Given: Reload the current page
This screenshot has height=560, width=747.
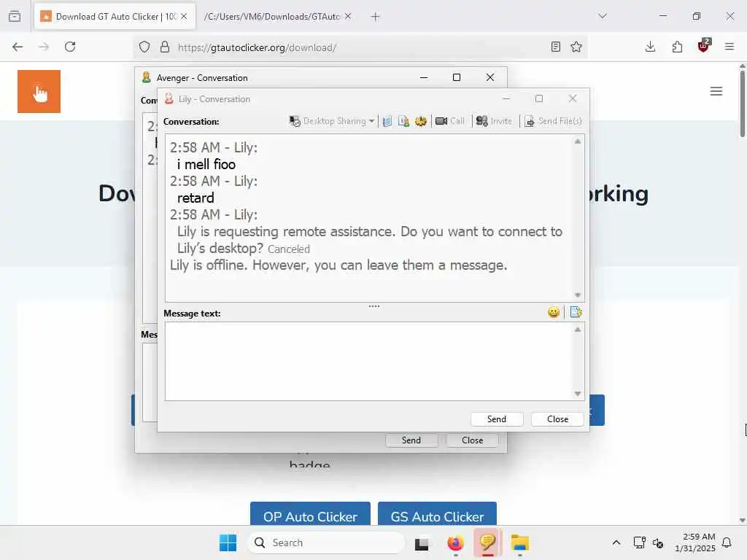Looking at the screenshot, I should [x=70, y=47].
